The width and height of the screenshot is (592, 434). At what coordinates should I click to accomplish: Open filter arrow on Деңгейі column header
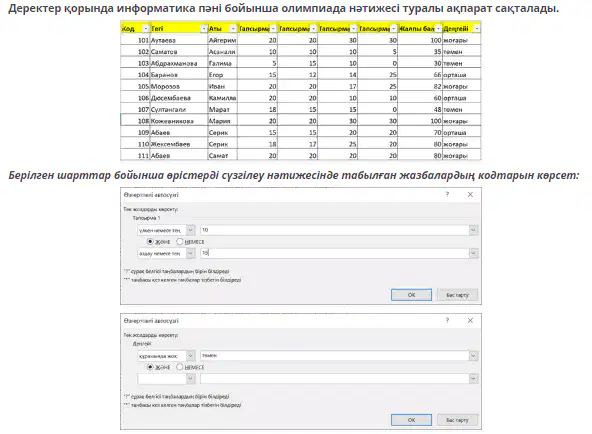[477, 29]
